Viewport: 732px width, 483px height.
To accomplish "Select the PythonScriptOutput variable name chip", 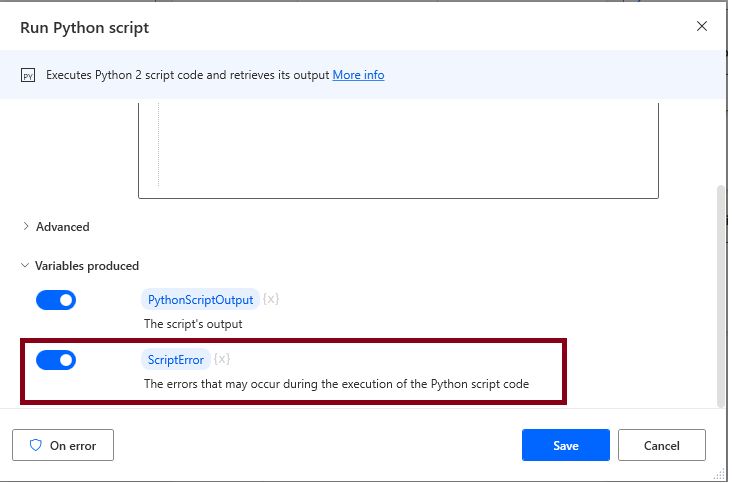I will pos(201,299).
